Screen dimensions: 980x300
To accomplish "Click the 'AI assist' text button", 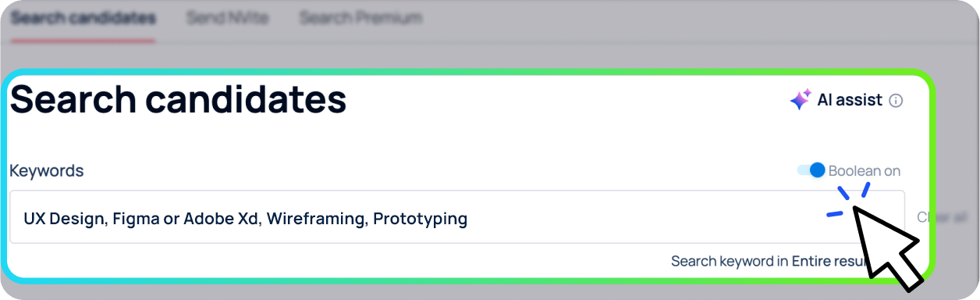I will click(x=850, y=100).
